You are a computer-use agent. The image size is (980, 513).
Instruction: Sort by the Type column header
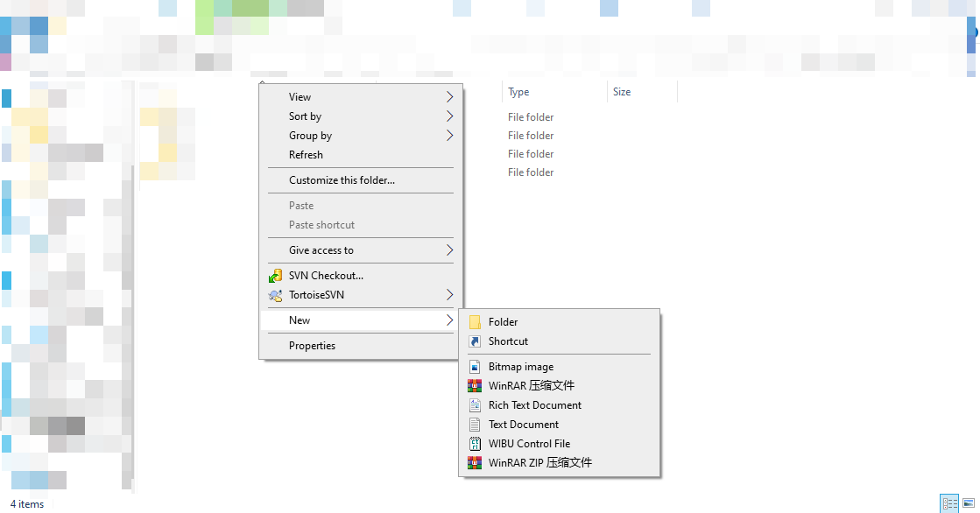pyautogui.click(x=518, y=92)
